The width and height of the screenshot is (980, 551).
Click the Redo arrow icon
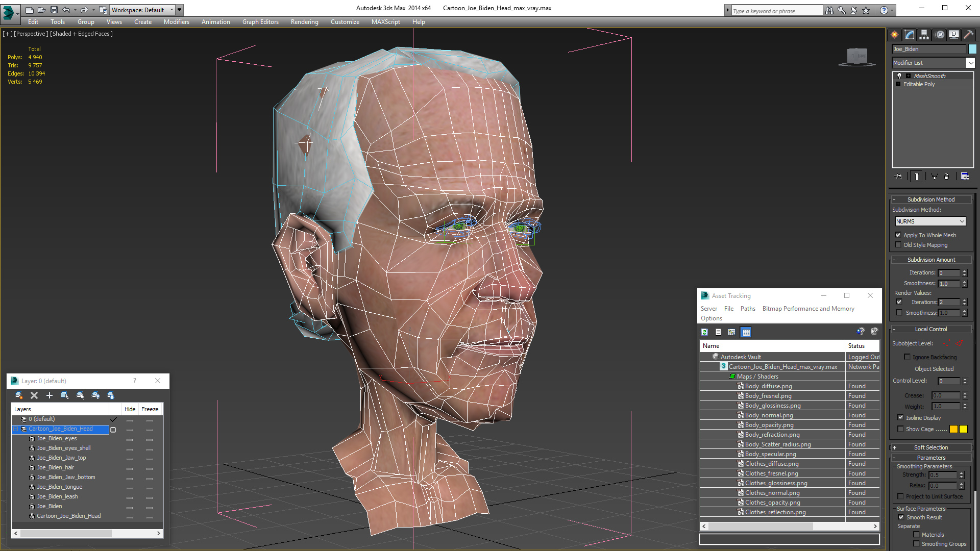coord(84,10)
